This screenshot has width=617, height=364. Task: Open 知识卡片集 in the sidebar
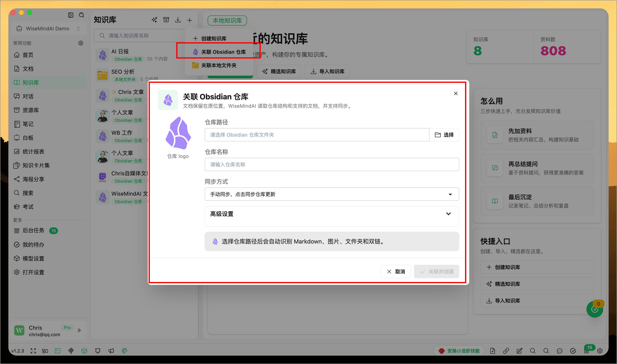tap(49, 165)
